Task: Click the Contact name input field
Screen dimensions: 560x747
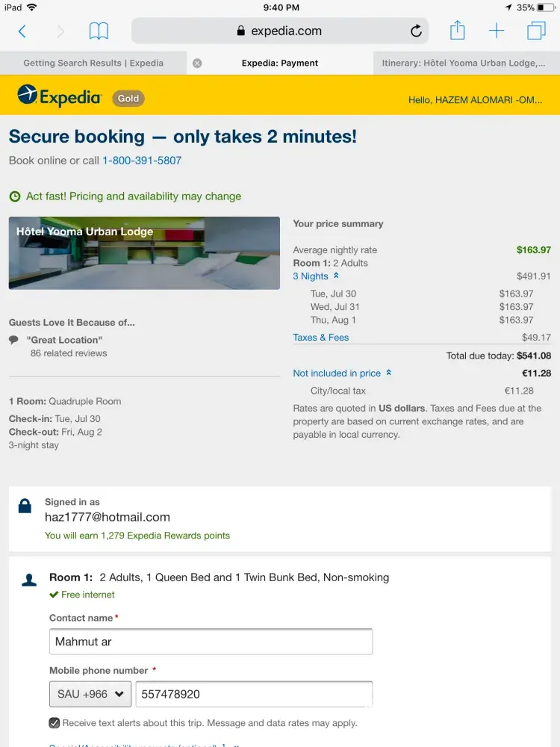Action: tap(211, 642)
